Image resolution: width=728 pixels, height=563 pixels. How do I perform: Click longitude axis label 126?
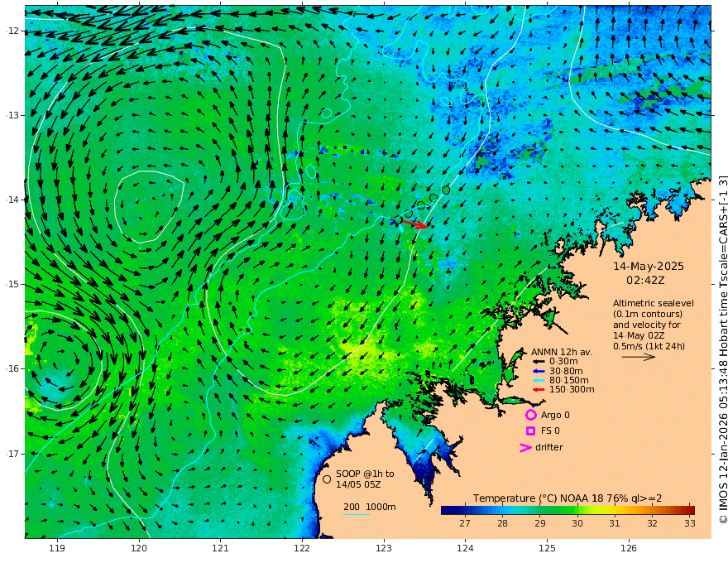(629, 548)
